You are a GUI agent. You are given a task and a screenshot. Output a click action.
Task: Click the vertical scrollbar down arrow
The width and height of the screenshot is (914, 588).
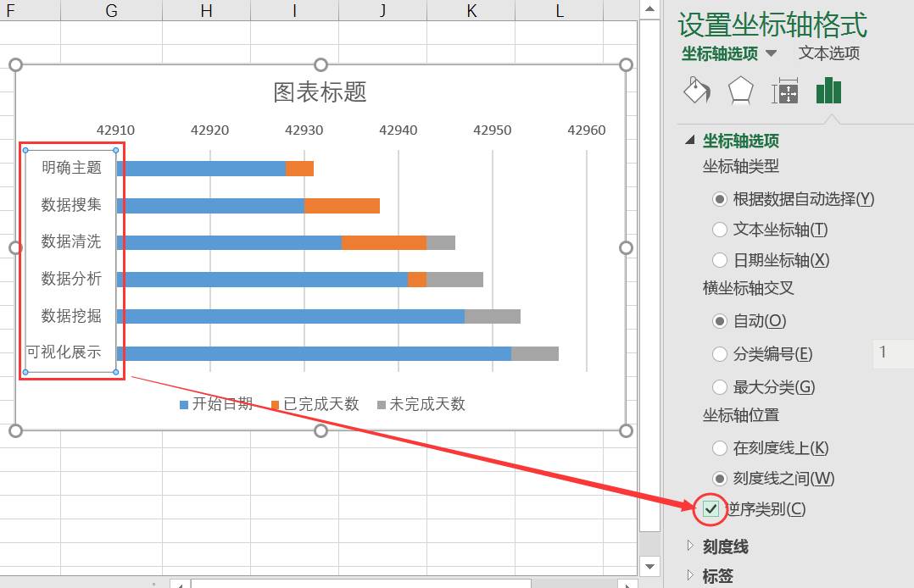coord(649,566)
